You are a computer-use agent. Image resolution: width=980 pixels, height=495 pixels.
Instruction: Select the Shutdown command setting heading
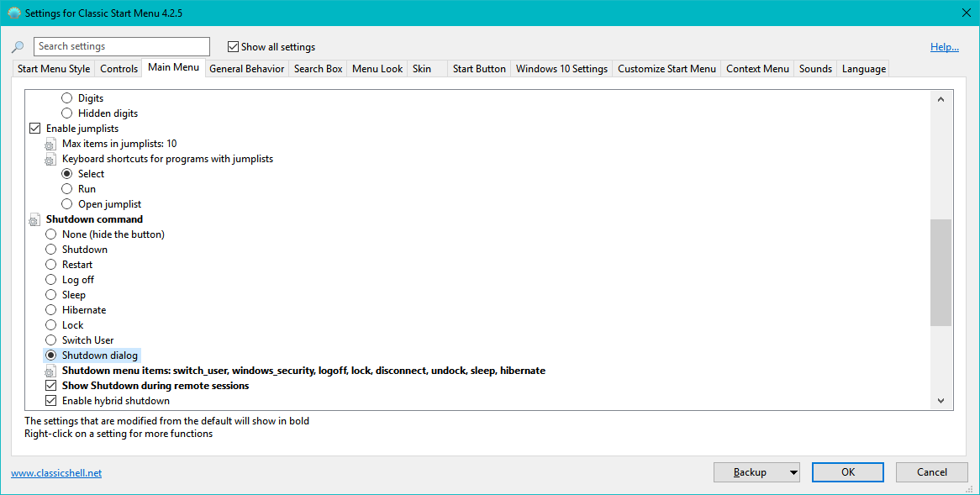[94, 219]
